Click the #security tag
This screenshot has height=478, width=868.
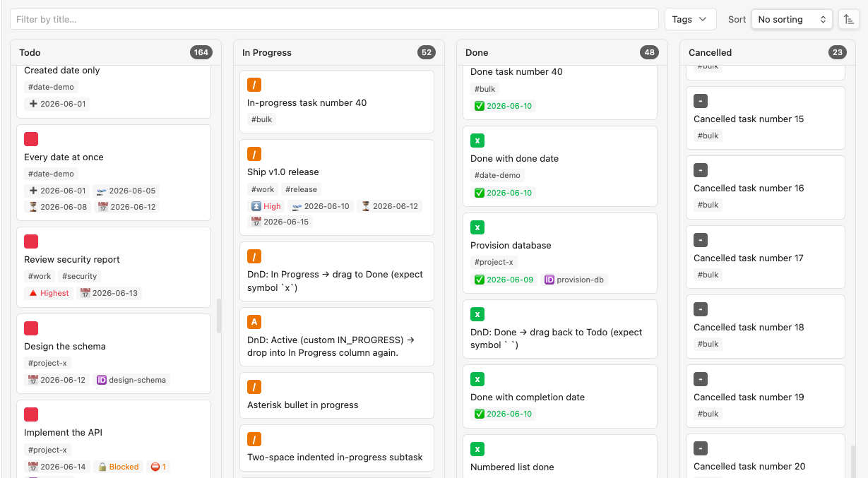click(x=79, y=276)
